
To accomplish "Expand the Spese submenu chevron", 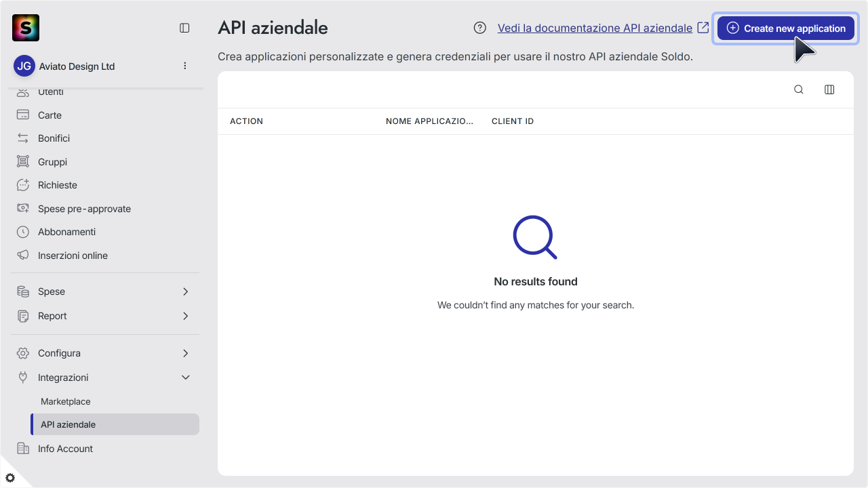I will [186, 291].
